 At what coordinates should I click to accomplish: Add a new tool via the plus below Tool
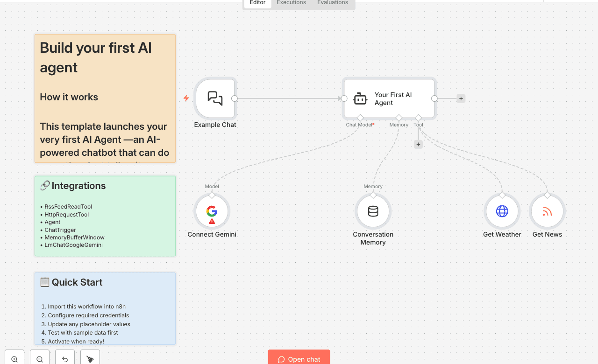pos(418,144)
